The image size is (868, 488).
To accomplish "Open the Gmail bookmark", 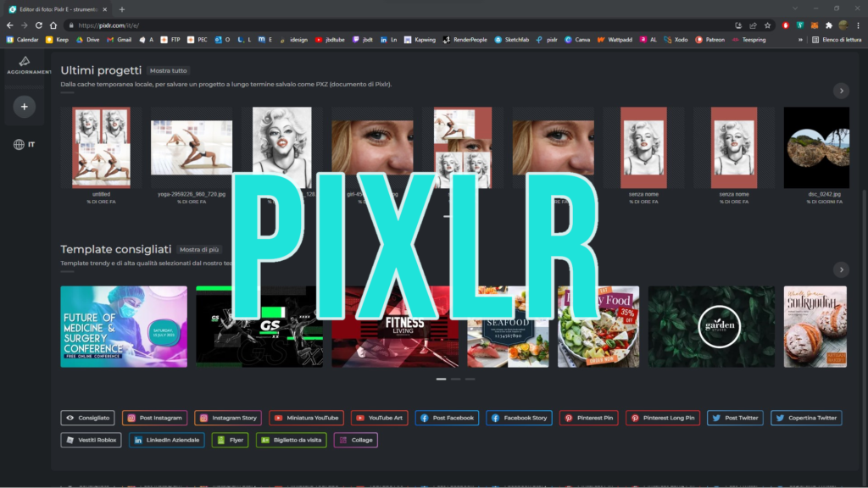I will (x=119, y=40).
